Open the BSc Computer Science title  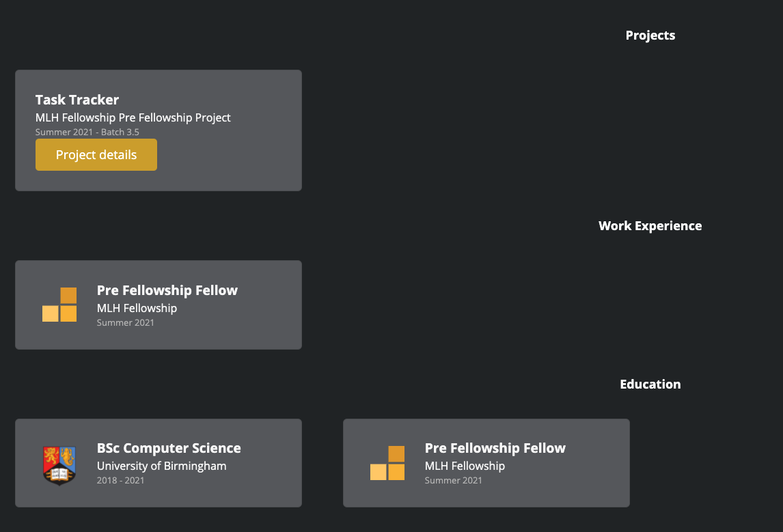click(x=169, y=449)
